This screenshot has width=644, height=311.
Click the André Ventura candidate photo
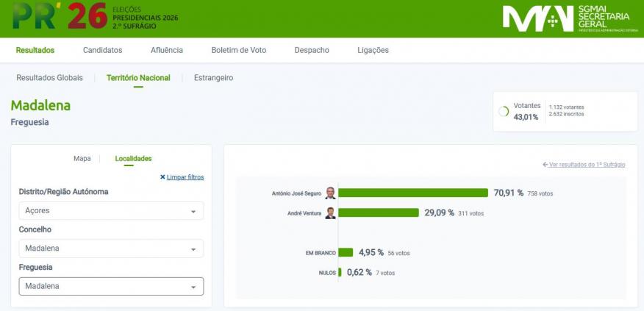330,212
